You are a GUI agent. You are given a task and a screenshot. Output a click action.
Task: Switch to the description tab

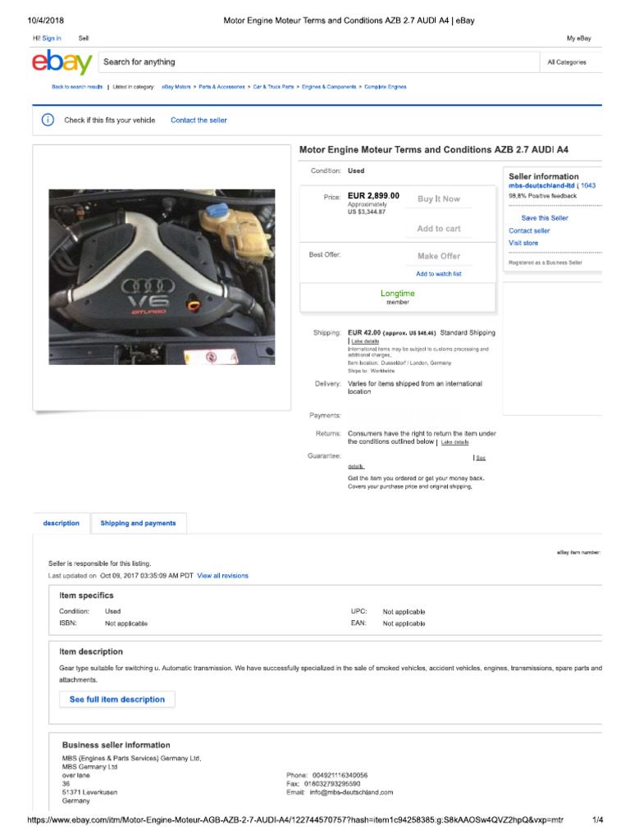[61, 523]
